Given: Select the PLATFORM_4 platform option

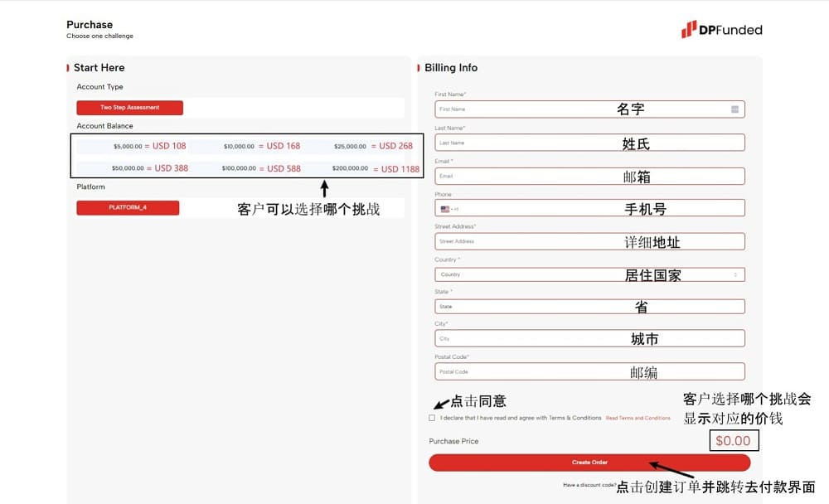Looking at the screenshot, I should [128, 207].
